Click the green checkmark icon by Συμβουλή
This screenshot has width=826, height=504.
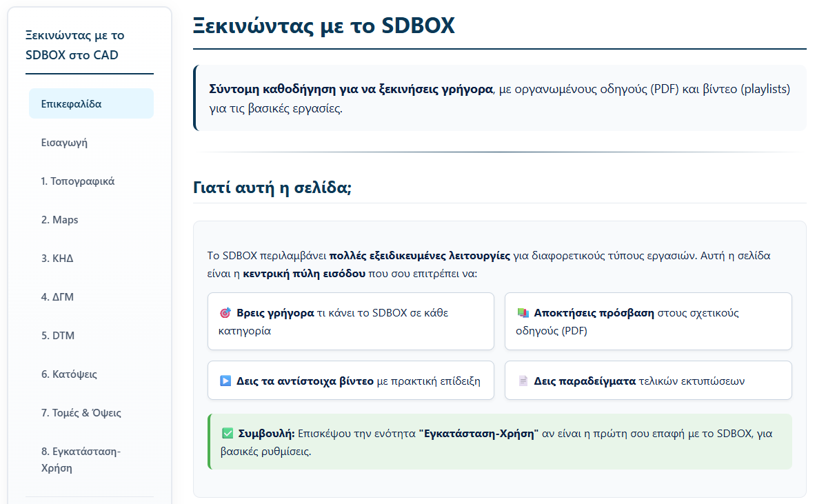(x=228, y=434)
